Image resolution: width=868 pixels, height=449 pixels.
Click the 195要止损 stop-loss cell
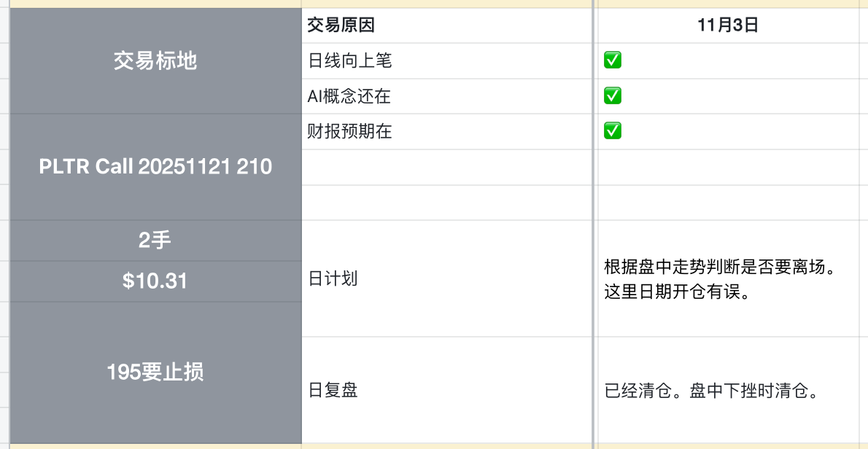point(155,372)
